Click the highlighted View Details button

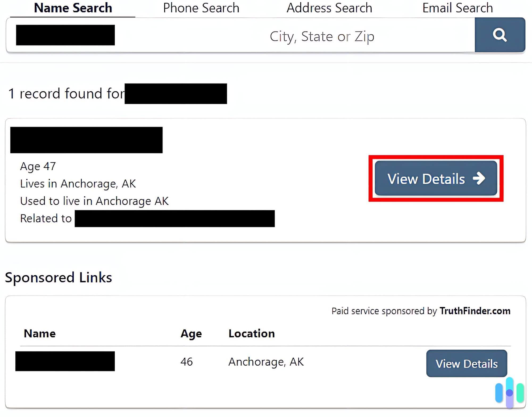[x=436, y=179]
